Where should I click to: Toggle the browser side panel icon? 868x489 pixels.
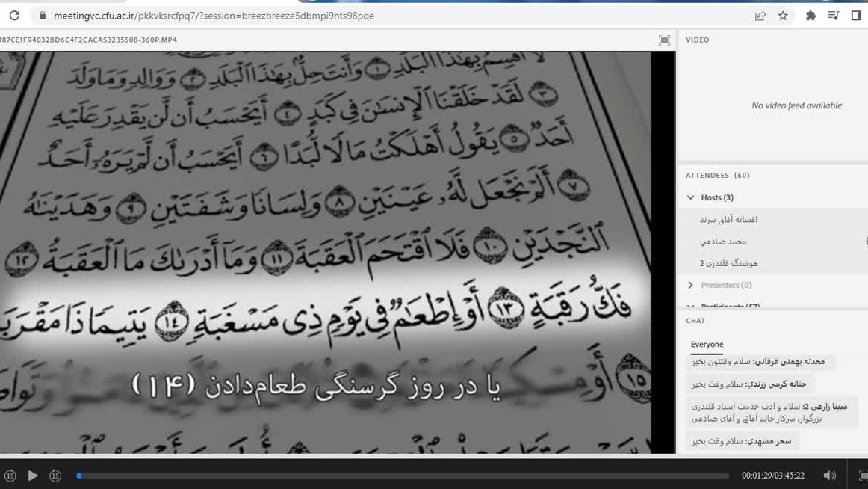coord(856,16)
